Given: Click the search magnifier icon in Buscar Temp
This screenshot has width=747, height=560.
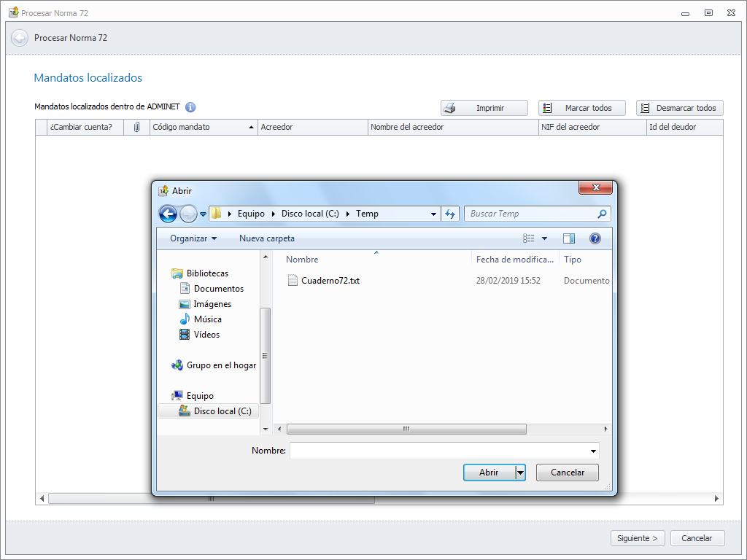Looking at the screenshot, I should 602,214.
